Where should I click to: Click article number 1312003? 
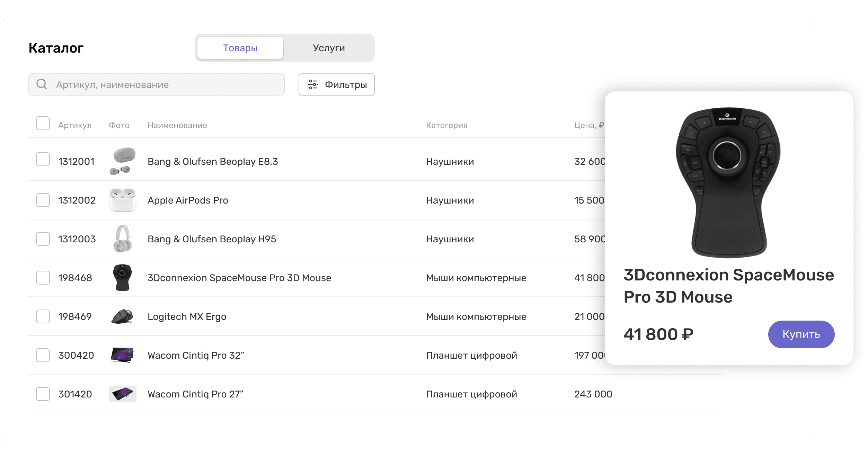pyautogui.click(x=77, y=239)
